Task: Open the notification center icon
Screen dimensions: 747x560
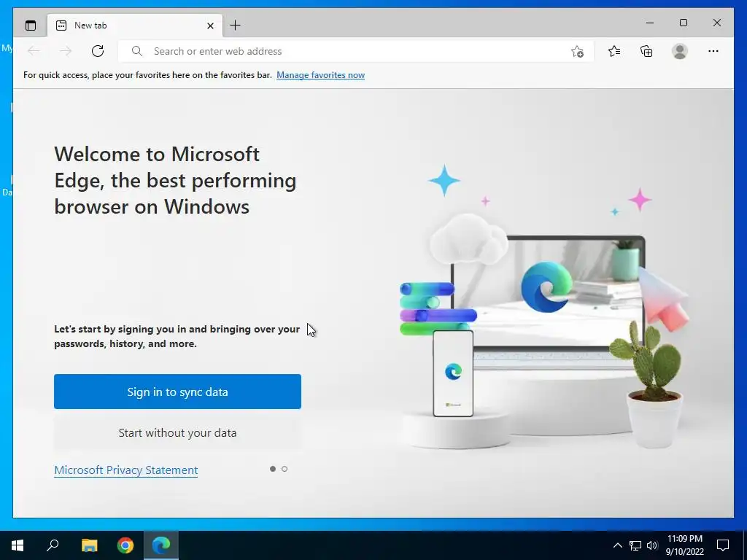Action: pos(723,545)
